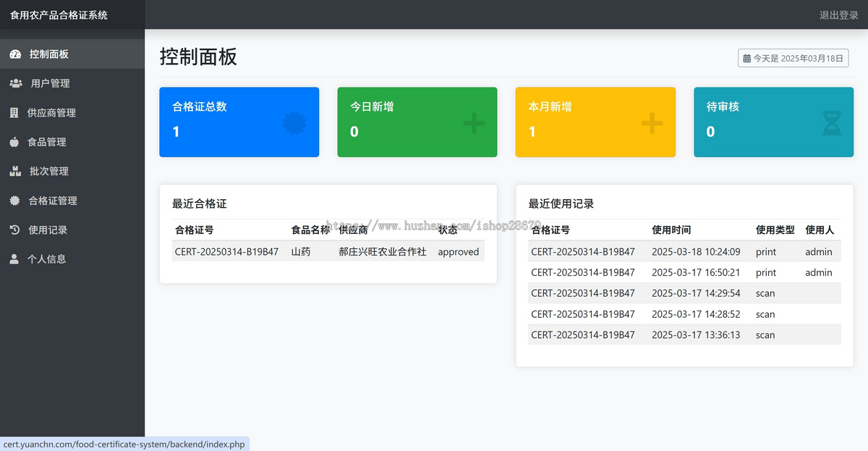This screenshot has width=868, height=451.
Task: Click the plus icon on yellow 本月新增 card
Action: [x=652, y=123]
